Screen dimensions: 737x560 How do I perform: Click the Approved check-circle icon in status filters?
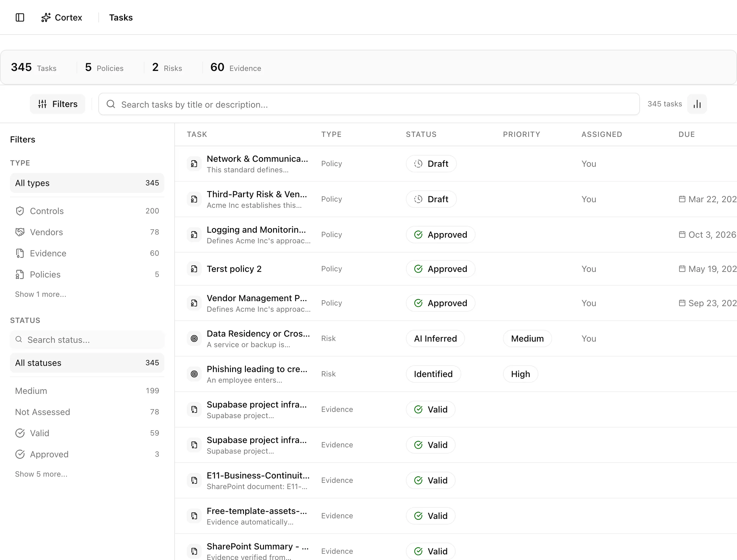(x=20, y=454)
